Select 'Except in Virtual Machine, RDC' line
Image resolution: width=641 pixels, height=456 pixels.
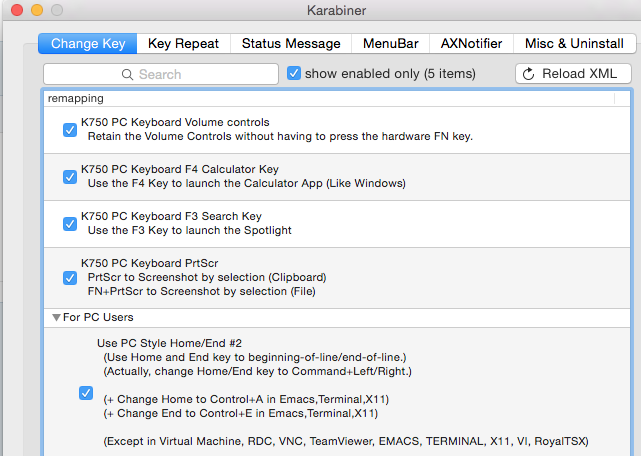(x=346, y=441)
